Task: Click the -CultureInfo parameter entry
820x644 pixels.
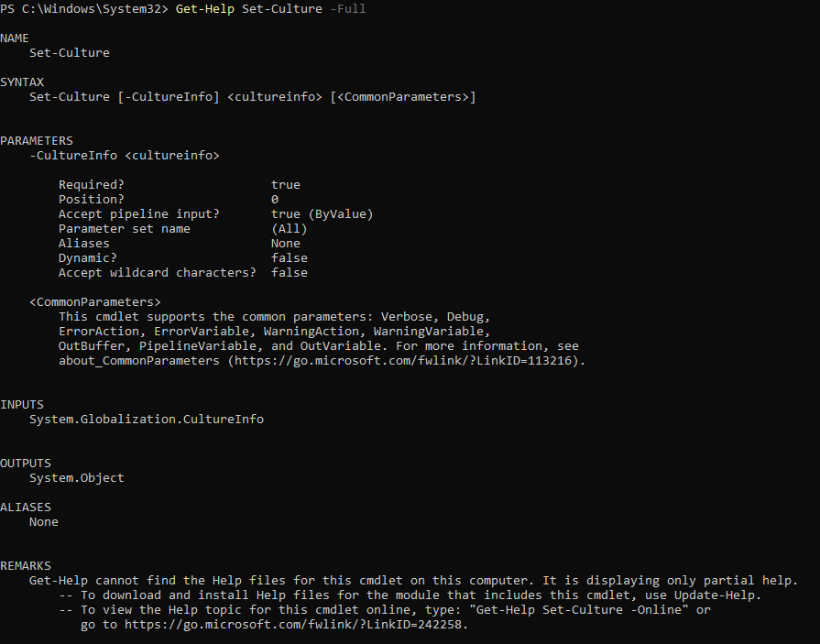Action: coord(125,155)
